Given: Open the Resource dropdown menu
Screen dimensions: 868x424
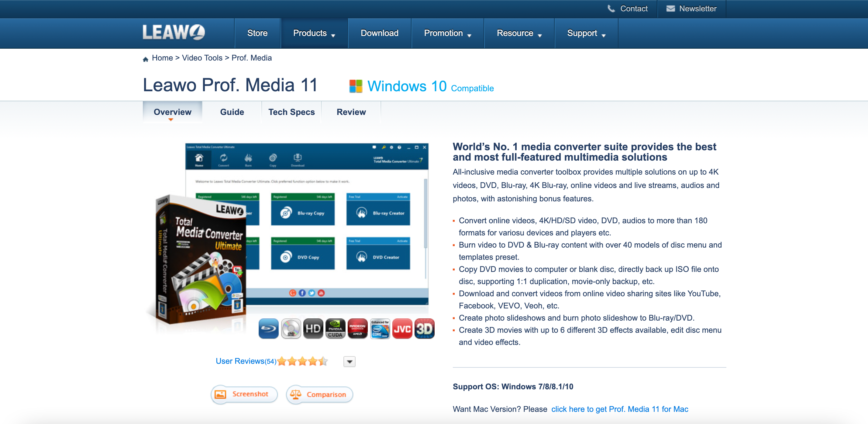Looking at the screenshot, I should pyautogui.click(x=519, y=33).
